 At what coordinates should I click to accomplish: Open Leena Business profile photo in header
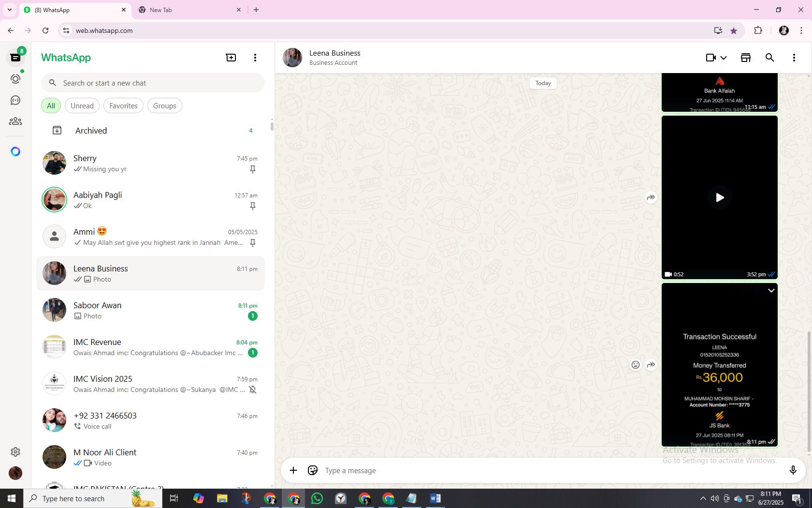pos(292,58)
